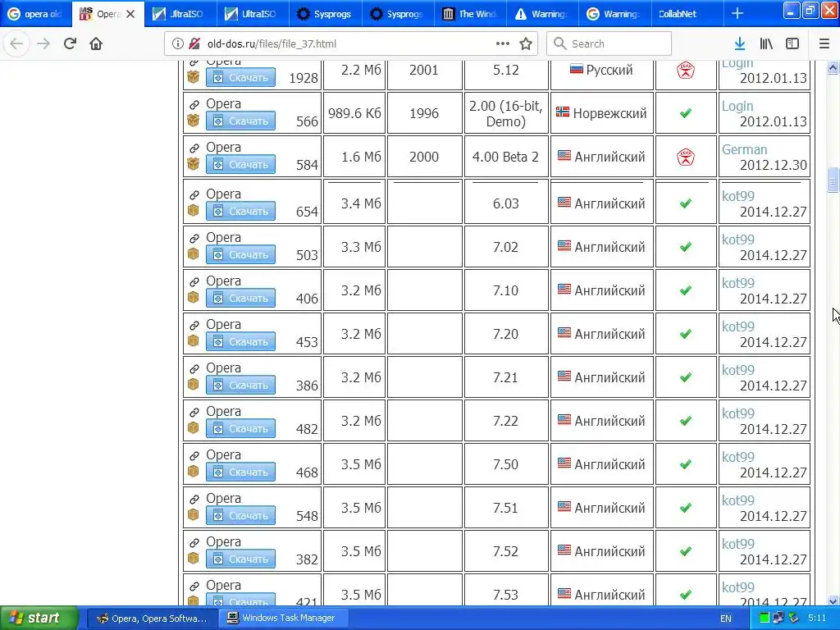This screenshot has height=630, width=840.
Task: Click the download count 1928
Action: click(x=304, y=78)
